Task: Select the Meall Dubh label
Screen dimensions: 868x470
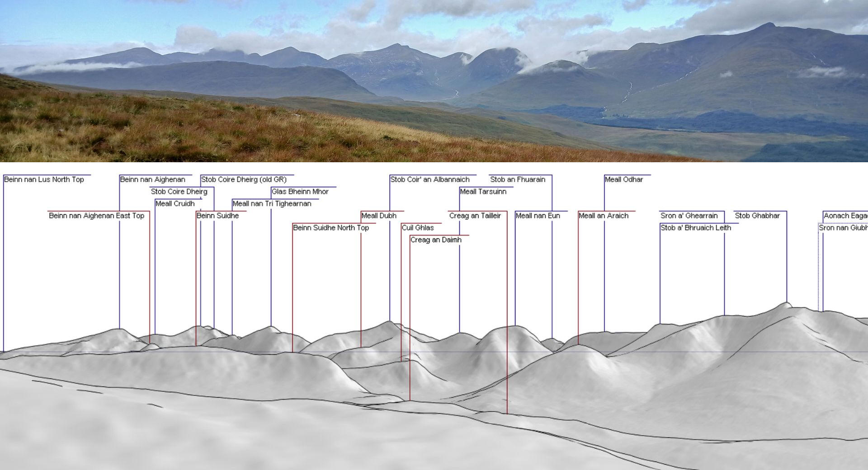Action: coord(379,216)
